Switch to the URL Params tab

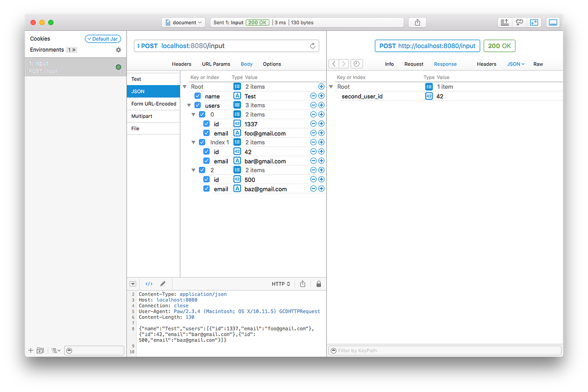pos(216,64)
